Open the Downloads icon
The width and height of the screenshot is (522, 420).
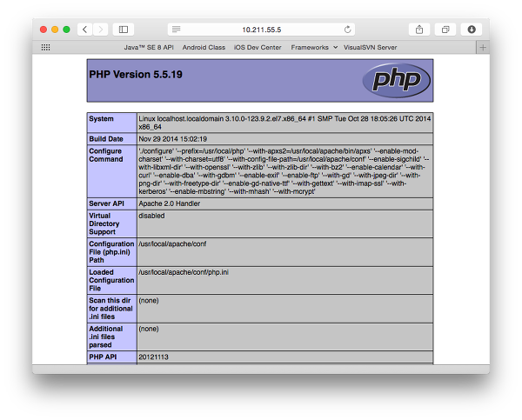[x=472, y=30]
